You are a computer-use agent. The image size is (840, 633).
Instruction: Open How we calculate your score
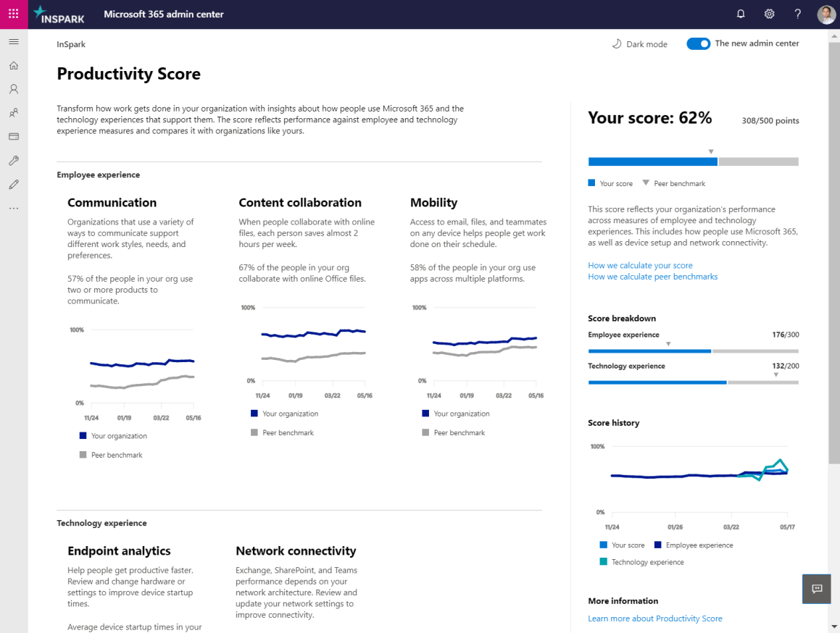point(640,265)
